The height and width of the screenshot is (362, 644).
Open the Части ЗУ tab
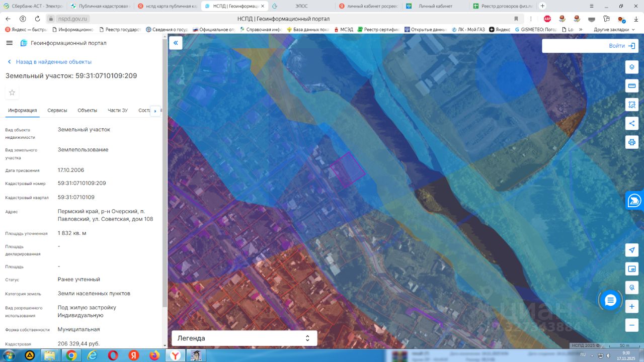[x=118, y=111]
